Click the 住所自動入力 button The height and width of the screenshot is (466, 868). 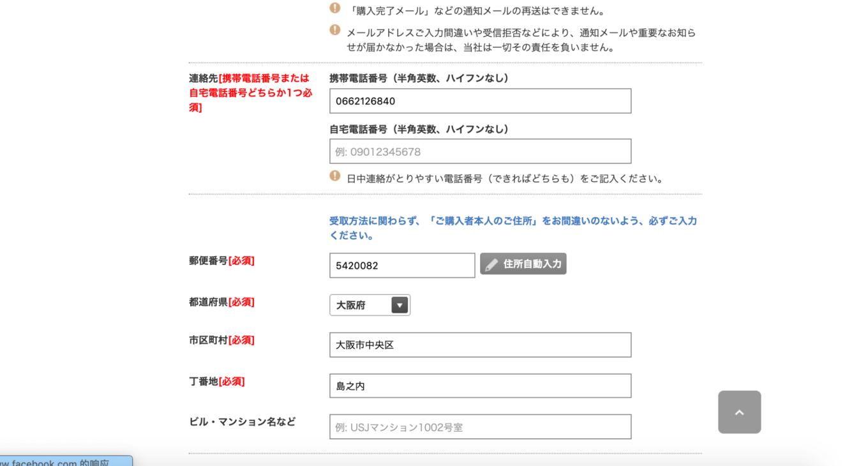[x=523, y=264]
